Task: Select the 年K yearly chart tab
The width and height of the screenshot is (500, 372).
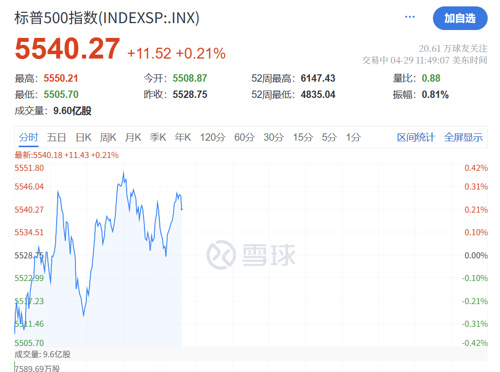Action: click(183, 137)
